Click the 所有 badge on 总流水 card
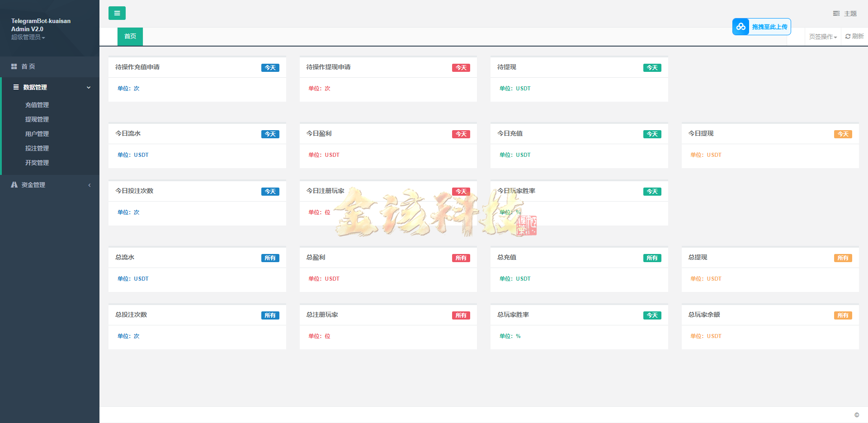The width and height of the screenshot is (868, 423). pos(270,258)
